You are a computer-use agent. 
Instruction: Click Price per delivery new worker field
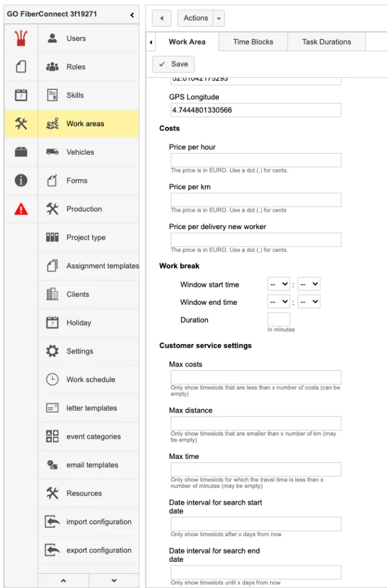click(x=256, y=240)
